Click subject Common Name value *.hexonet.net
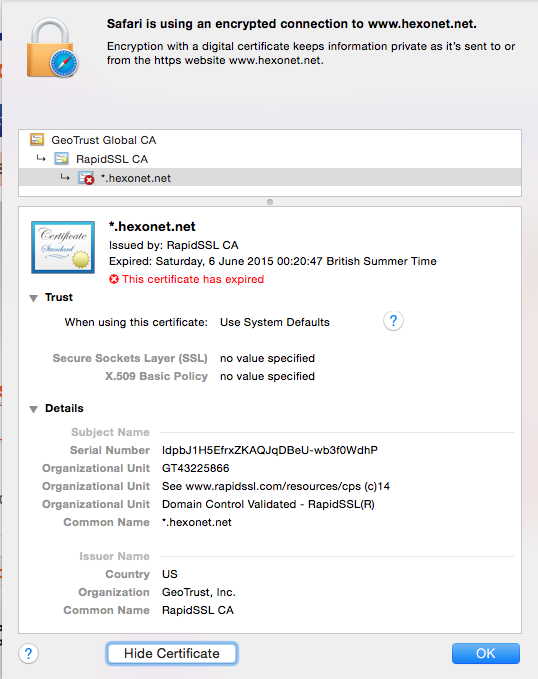 pyautogui.click(x=197, y=522)
